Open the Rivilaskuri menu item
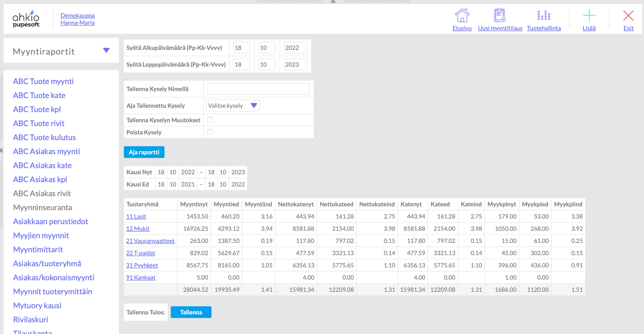This screenshot has width=644, height=334. (x=31, y=320)
